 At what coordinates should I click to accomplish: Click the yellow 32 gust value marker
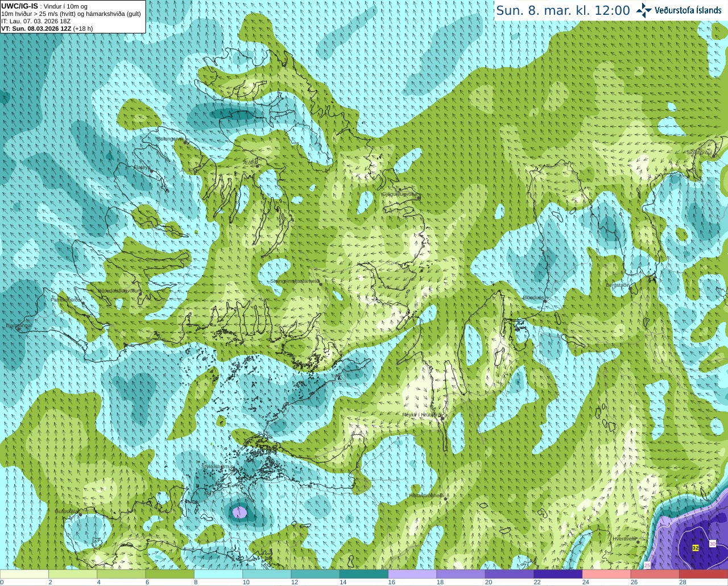click(695, 548)
